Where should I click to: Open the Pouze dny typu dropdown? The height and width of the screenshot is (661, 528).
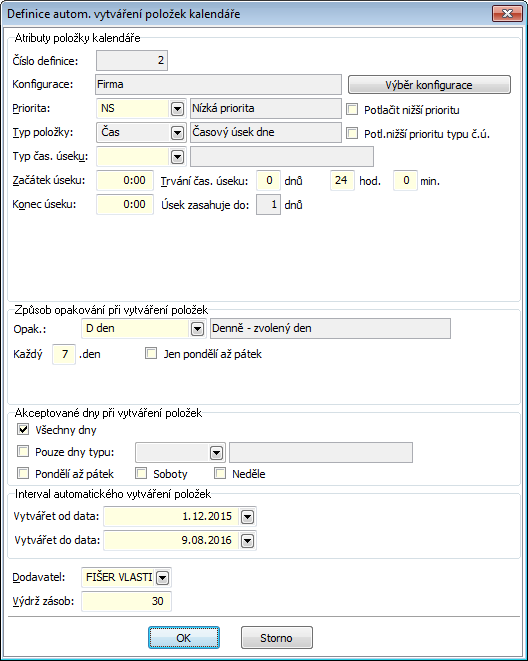pos(216,453)
